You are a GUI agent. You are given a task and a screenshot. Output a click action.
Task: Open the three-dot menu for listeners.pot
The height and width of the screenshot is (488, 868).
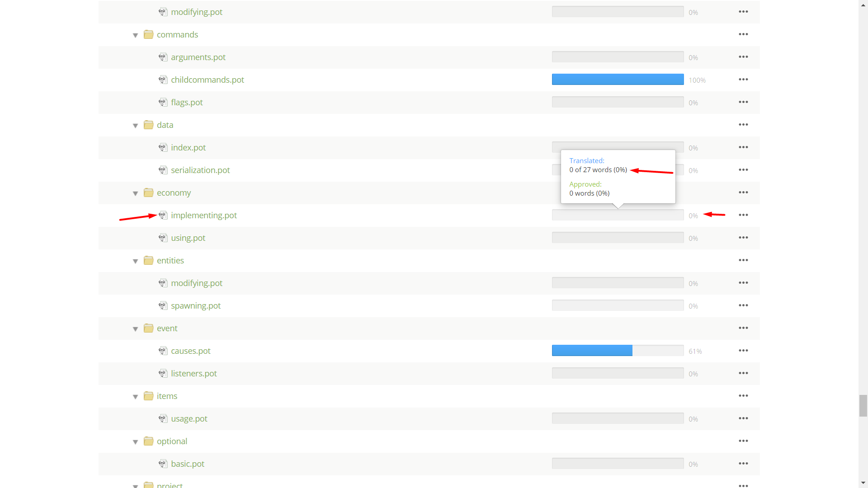pos(743,373)
